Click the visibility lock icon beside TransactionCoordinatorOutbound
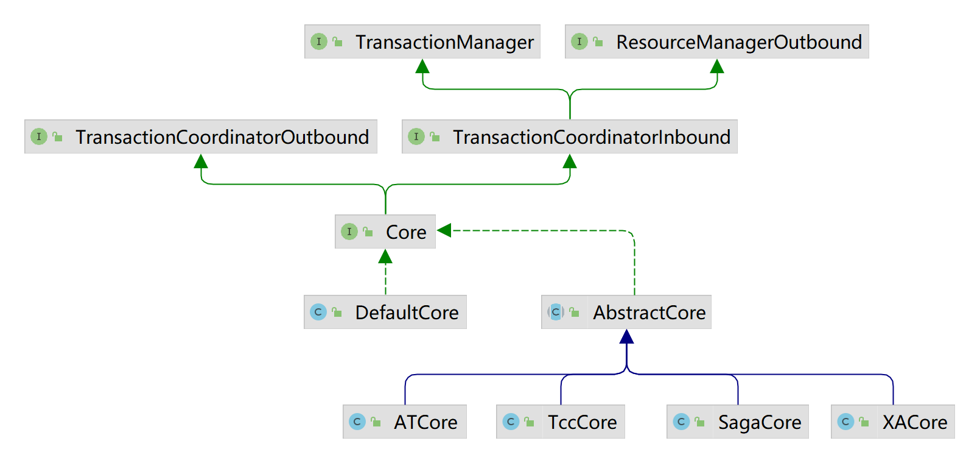 click(58, 136)
